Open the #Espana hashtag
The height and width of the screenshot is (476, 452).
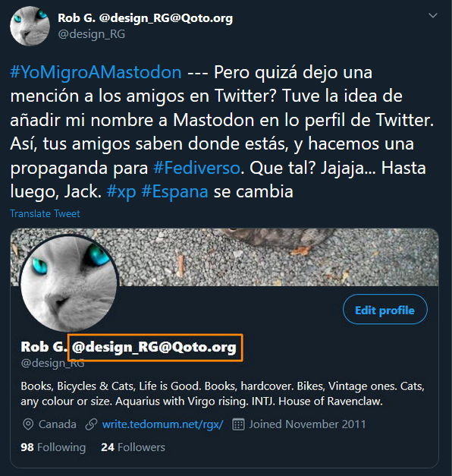coord(174,192)
